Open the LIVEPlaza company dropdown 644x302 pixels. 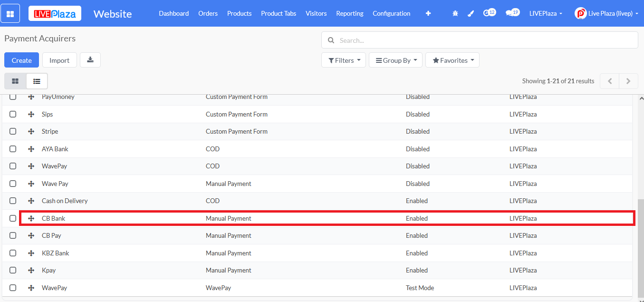(546, 13)
